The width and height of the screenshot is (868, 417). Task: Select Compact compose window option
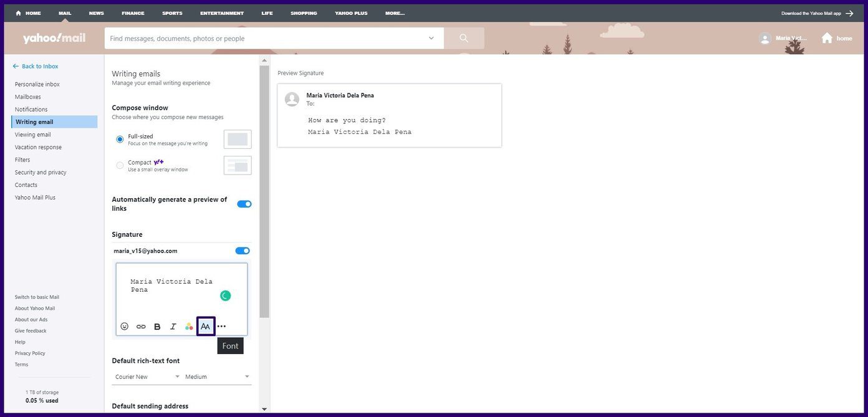120,165
